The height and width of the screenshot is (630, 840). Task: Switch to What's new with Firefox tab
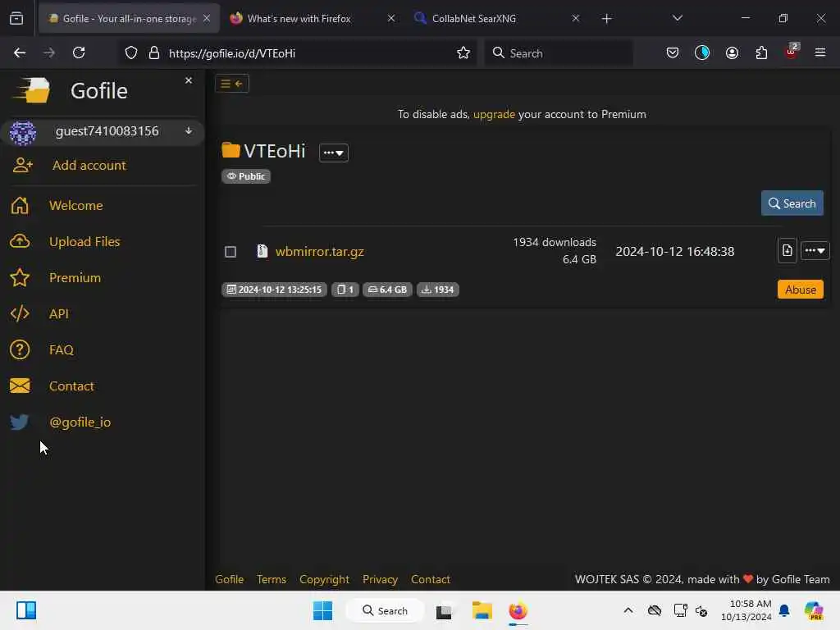(x=313, y=19)
